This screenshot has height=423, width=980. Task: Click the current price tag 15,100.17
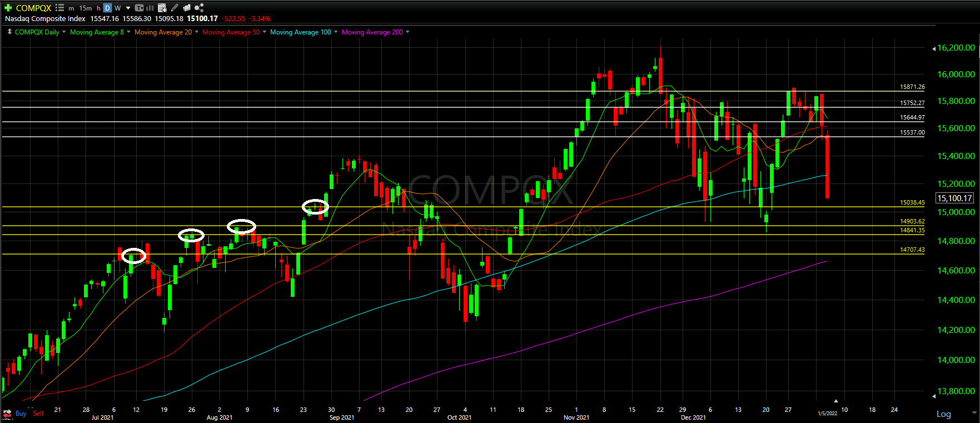(954, 198)
